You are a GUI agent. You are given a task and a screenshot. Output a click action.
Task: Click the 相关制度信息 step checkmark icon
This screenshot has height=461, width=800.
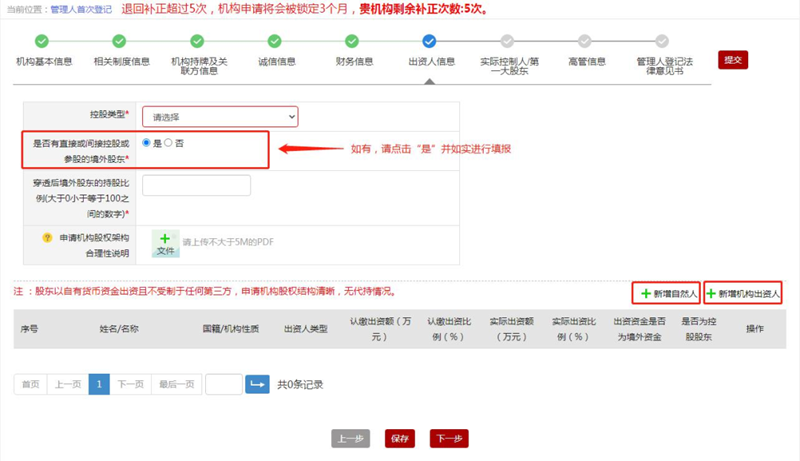coord(119,41)
